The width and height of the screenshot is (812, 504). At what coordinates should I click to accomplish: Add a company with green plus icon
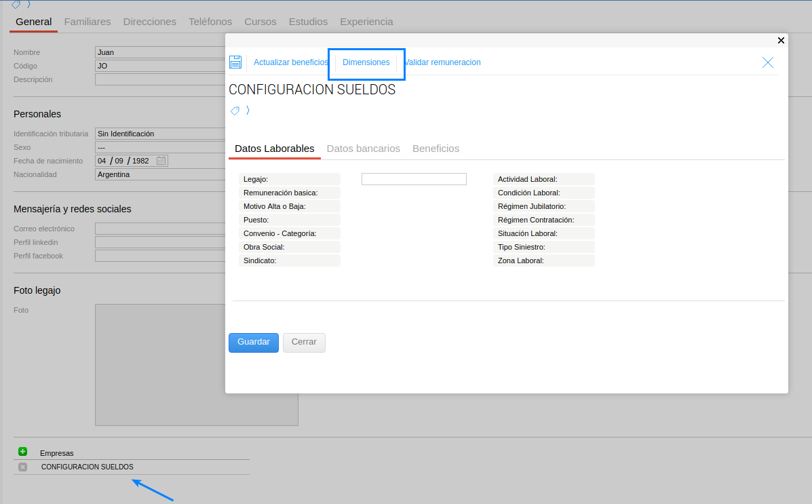point(23,452)
